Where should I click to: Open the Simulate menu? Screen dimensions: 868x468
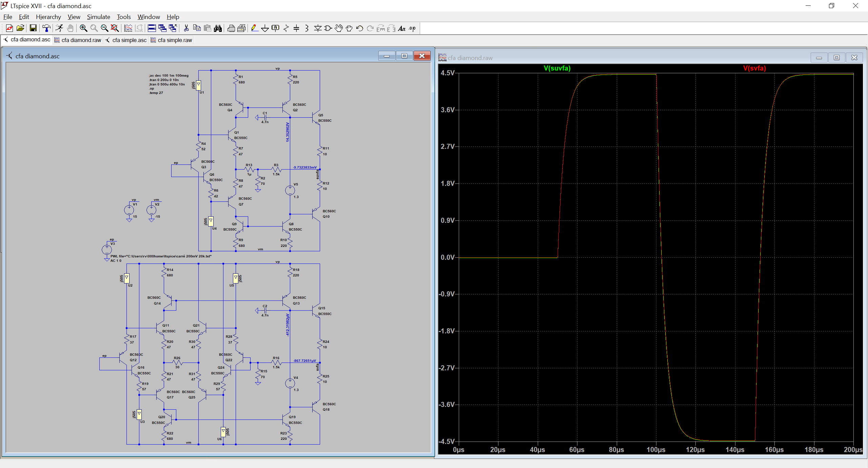(x=98, y=17)
